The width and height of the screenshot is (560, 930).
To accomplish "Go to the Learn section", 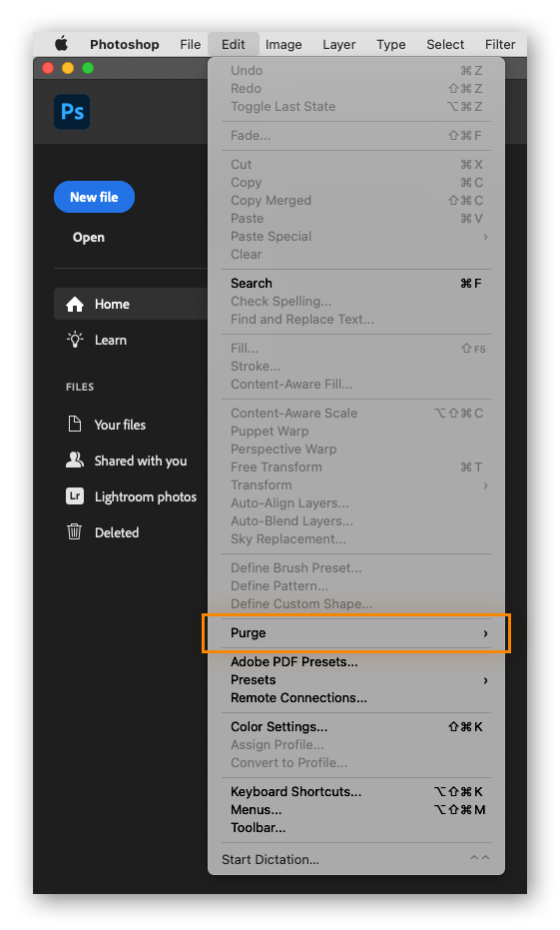I will [110, 340].
